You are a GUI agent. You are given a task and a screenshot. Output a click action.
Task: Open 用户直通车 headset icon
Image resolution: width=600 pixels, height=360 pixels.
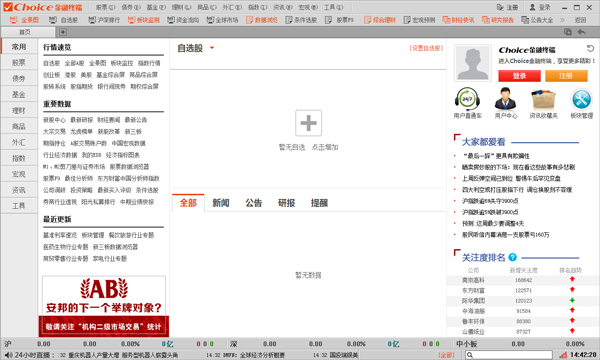pyautogui.click(x=467, y=99)
